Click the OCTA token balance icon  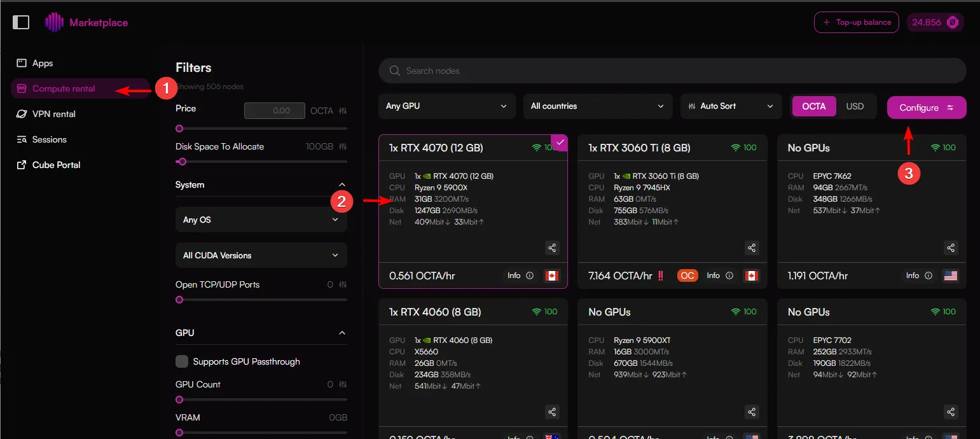click(952, 22)
